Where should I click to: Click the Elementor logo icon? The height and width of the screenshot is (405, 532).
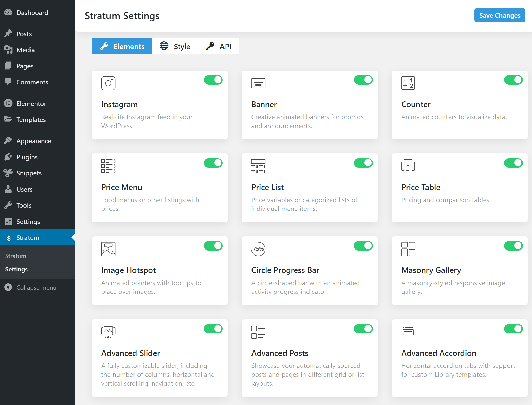[x=8, y=103]
